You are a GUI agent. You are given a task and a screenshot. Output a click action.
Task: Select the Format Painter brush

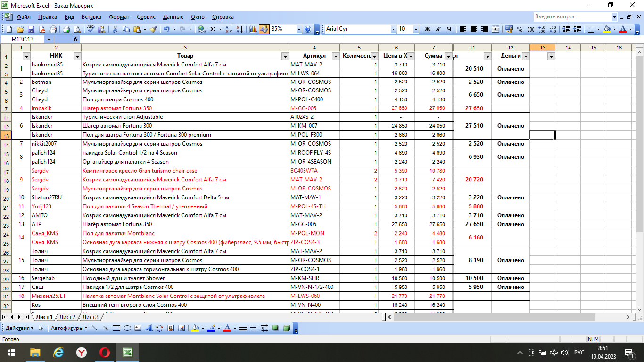coord(153,29)
